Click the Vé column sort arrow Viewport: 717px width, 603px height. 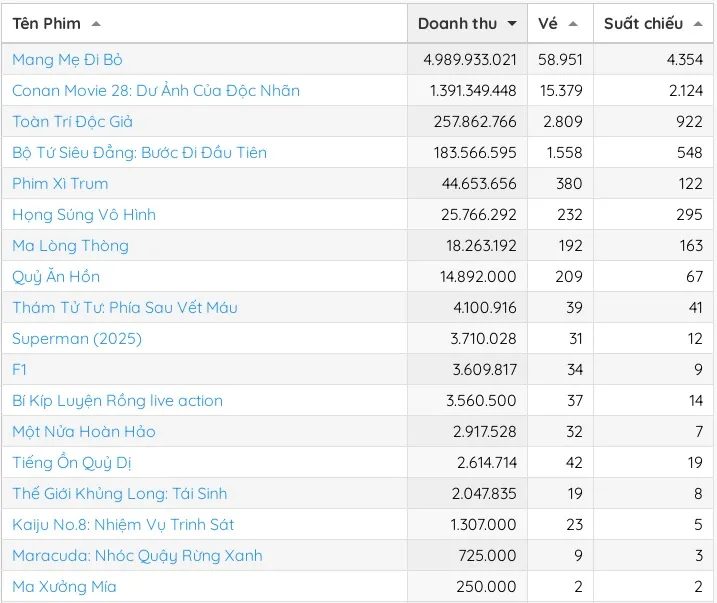573,23
